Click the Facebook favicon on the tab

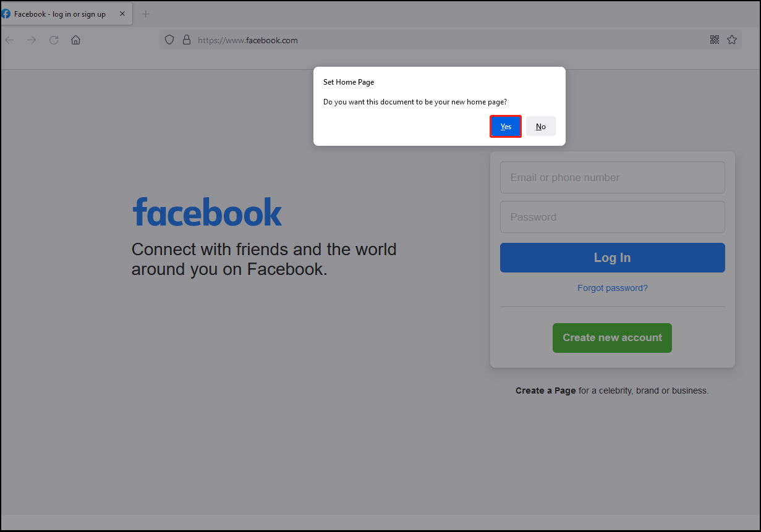tap(6, 14)
